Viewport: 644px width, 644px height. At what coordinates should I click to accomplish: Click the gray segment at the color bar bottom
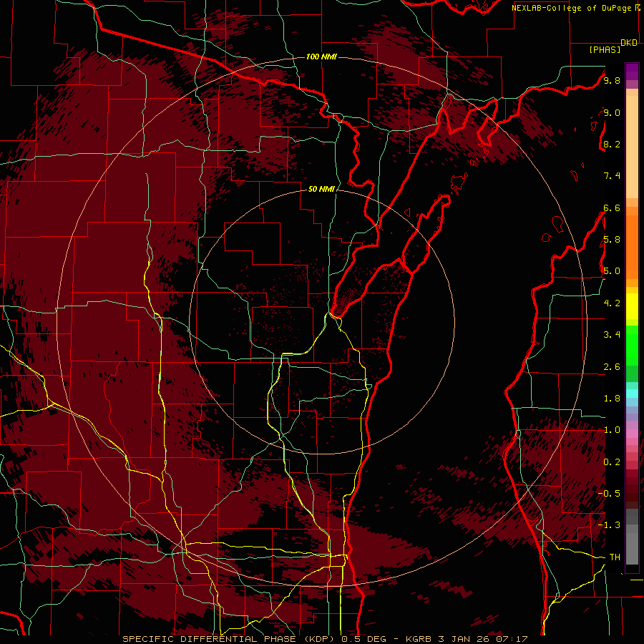pos(632,548)
